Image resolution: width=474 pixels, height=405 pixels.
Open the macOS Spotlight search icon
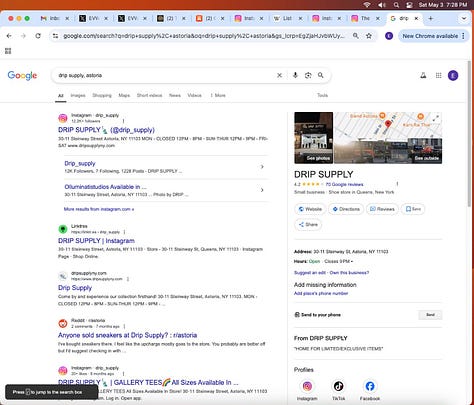396,5
